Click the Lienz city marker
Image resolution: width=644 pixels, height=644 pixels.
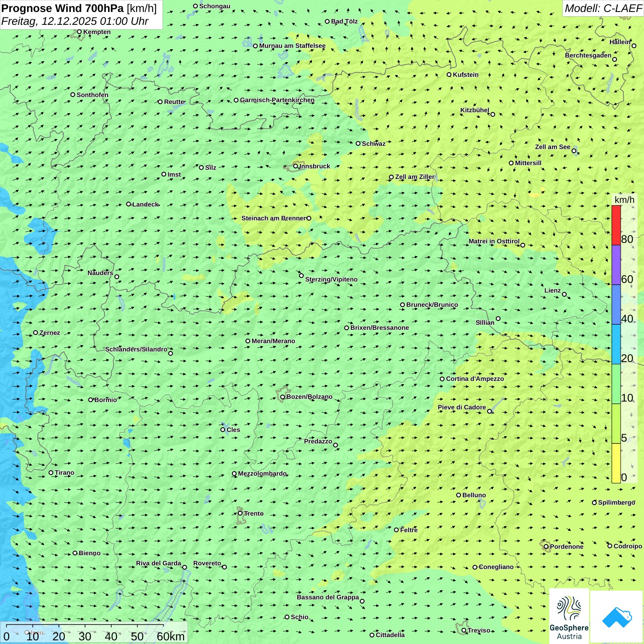[564, 294]
